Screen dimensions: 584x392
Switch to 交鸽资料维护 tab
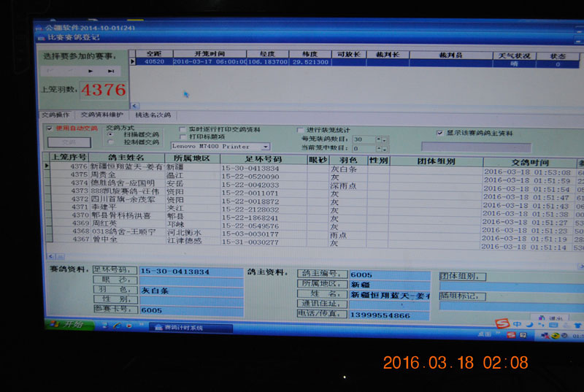click(101, 115)
